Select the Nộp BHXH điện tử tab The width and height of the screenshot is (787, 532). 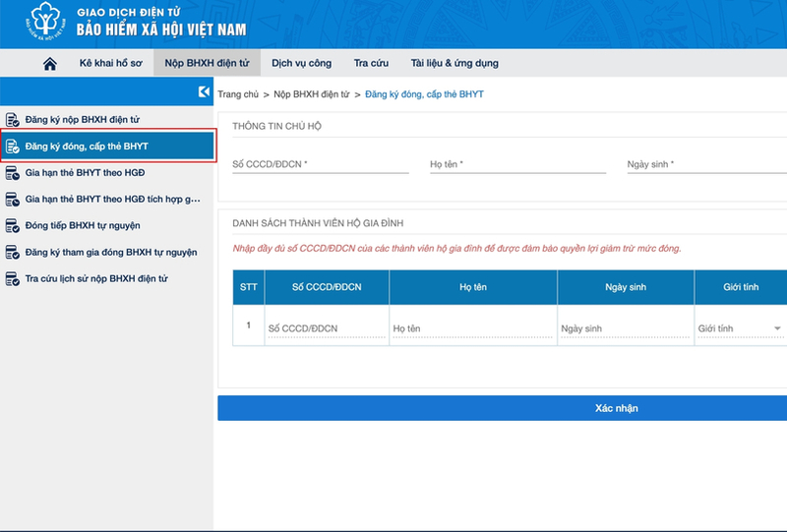click(x=207, y=63)
